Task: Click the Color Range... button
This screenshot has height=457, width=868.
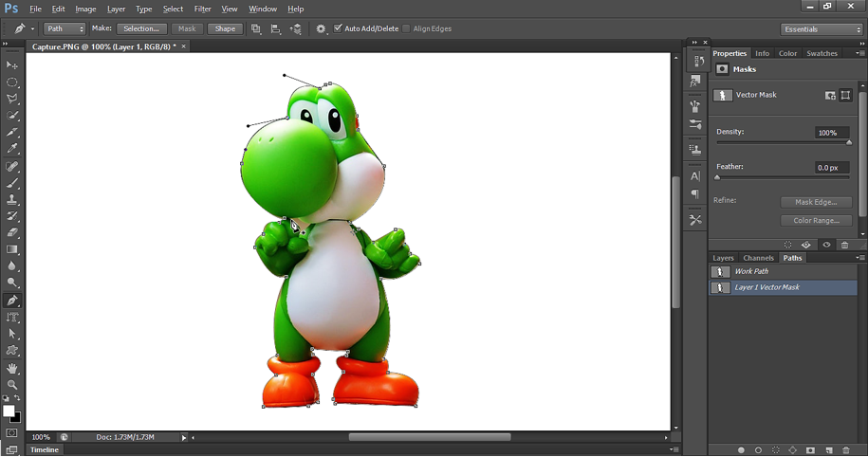Action: click(816, 220)
